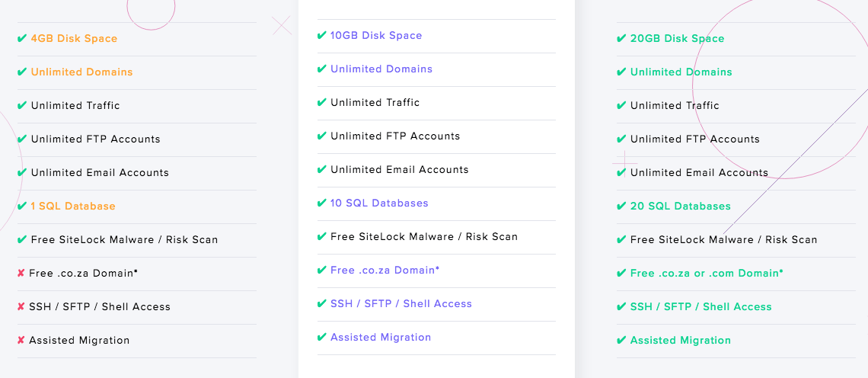Click the purple Unlimited Domains feature text
868x378 pixels.
coord(381,69)
